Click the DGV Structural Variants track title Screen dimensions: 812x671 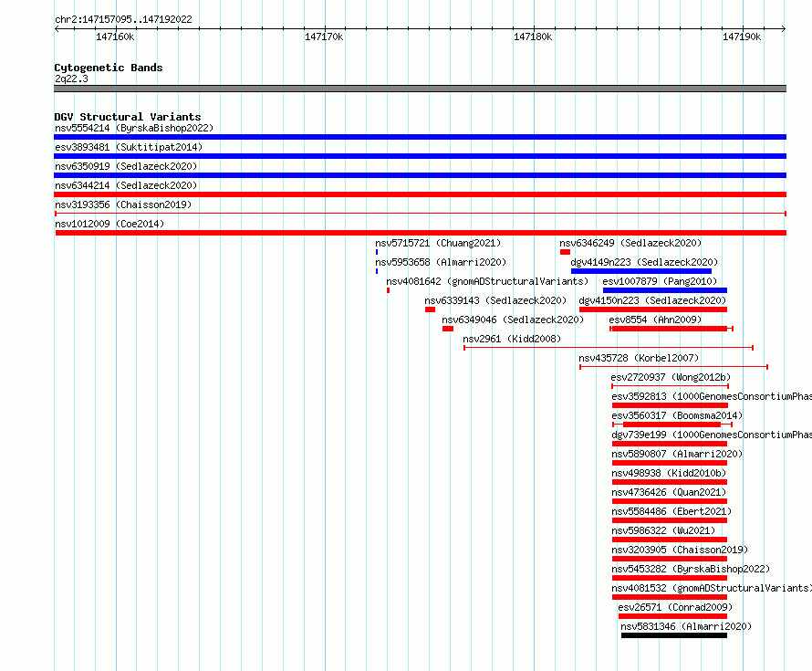[x=128, y=117]
